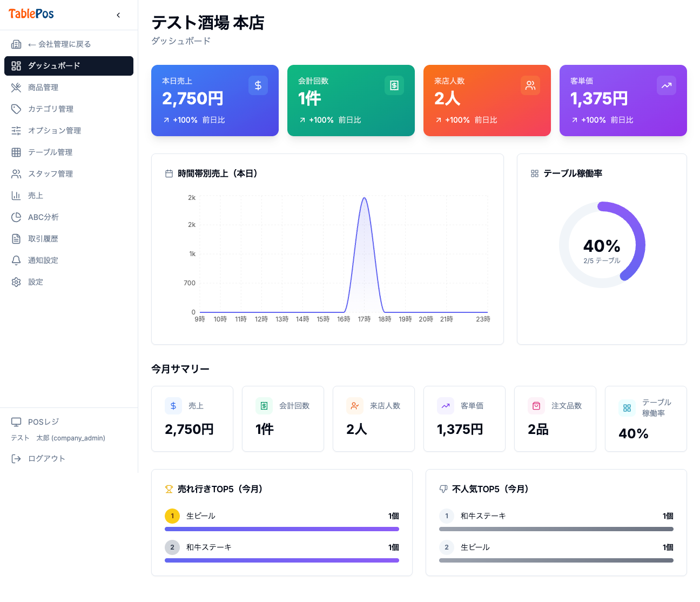Open ABC分析 in the sidebar

tap(69, 217)
